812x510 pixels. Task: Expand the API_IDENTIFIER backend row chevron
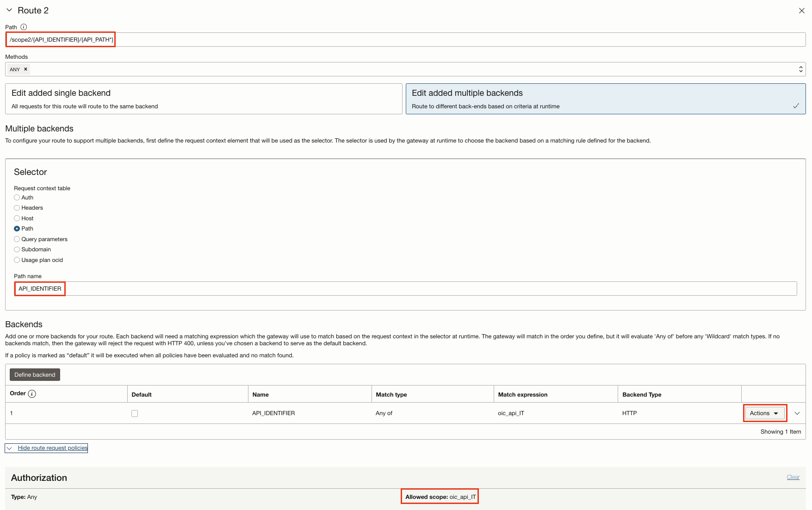(x=797, y=413)
